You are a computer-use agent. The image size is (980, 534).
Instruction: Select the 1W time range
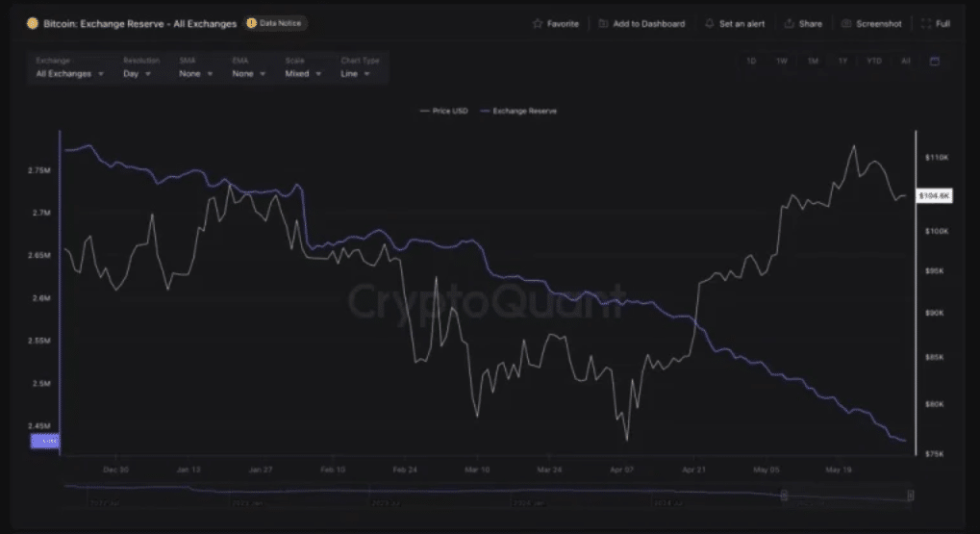(x=782, y=62)
